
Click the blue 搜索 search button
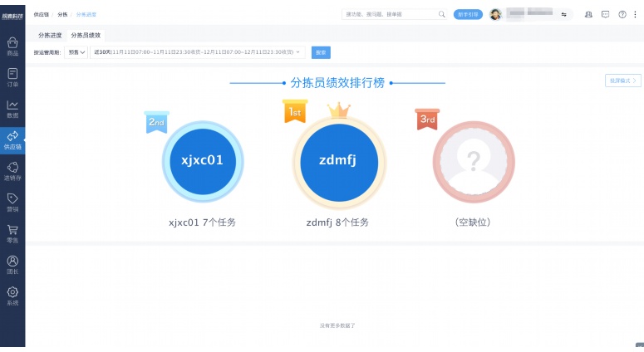[321, 52]
